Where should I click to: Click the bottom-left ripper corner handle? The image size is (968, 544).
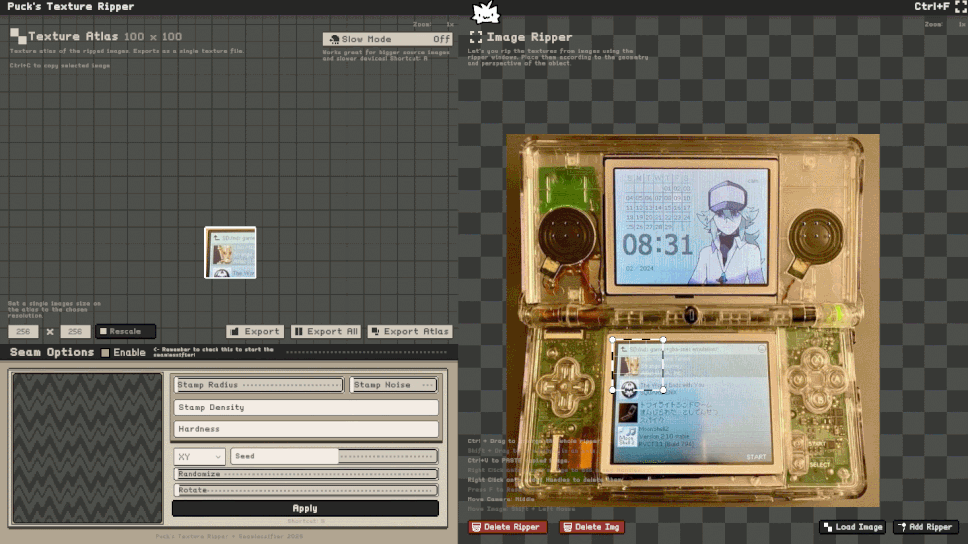click(x=612, y=390)
